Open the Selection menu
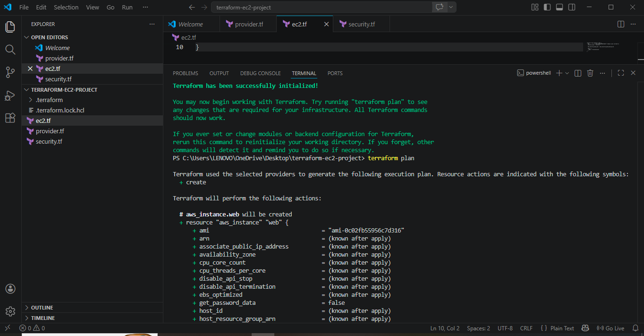 click(x=66, y=8)
